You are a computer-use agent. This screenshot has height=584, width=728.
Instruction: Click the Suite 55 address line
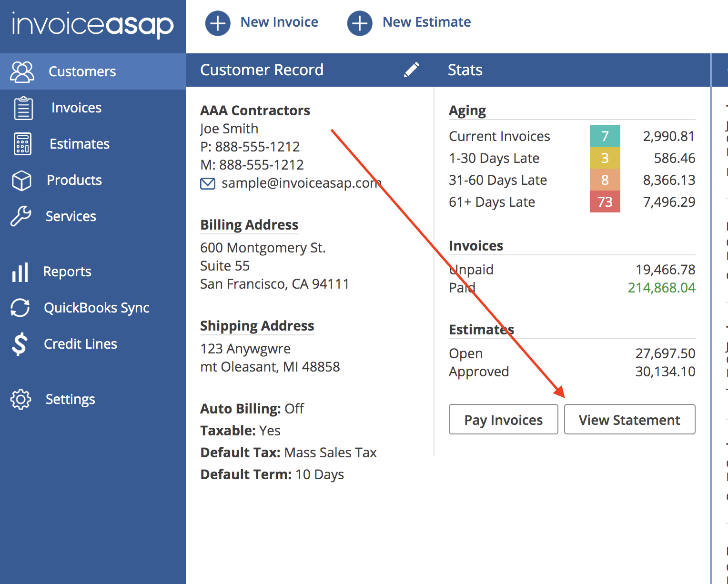225,266
